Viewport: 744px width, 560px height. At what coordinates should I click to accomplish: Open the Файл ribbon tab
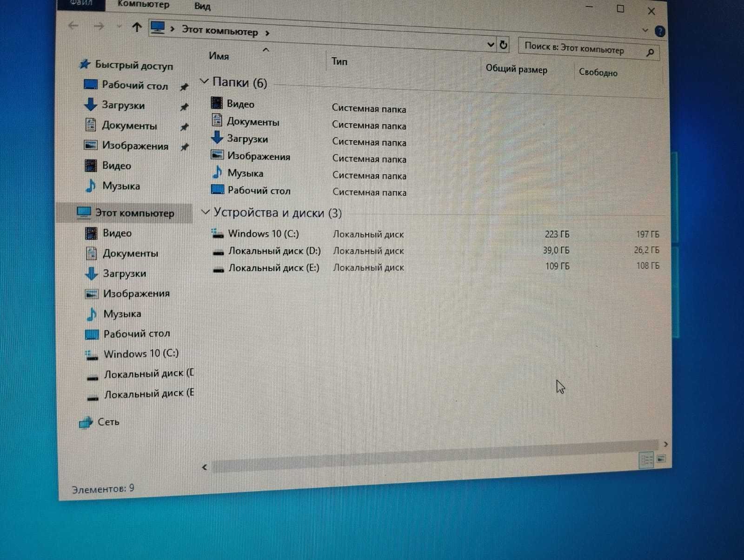(x=81, y=4)
